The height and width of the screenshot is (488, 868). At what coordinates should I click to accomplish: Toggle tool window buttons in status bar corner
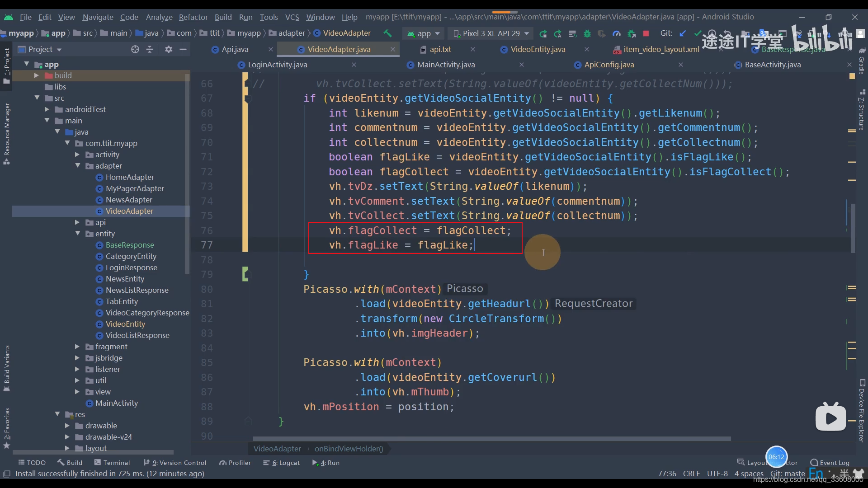click(7, 474)
